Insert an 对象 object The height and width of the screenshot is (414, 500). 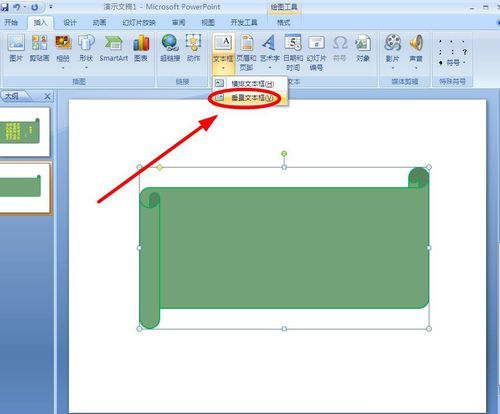point(363,48)
